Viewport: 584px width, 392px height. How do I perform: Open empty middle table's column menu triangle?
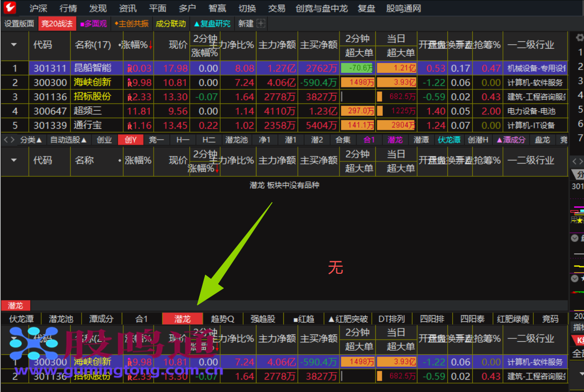tap(14, 160)
